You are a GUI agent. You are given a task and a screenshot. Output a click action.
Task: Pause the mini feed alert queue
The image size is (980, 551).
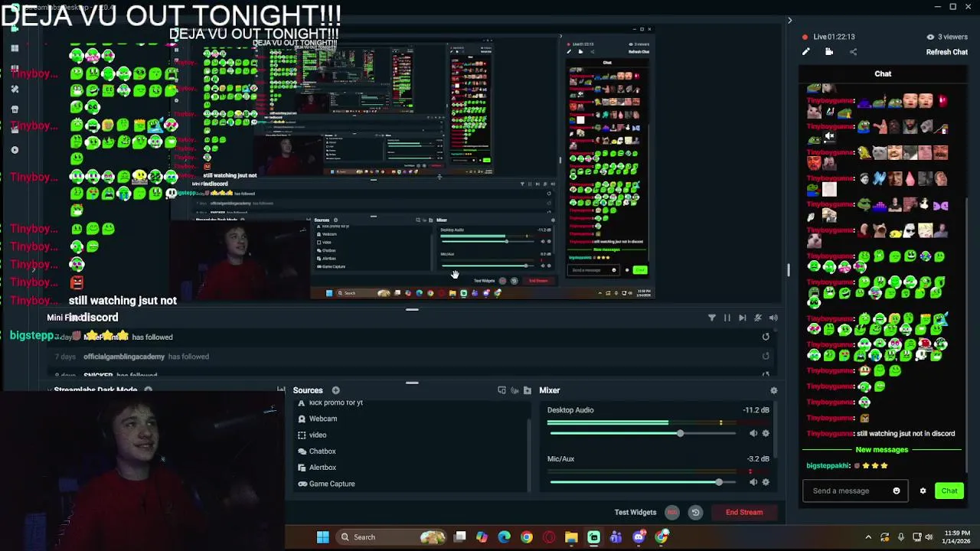[x=727, y=318]
